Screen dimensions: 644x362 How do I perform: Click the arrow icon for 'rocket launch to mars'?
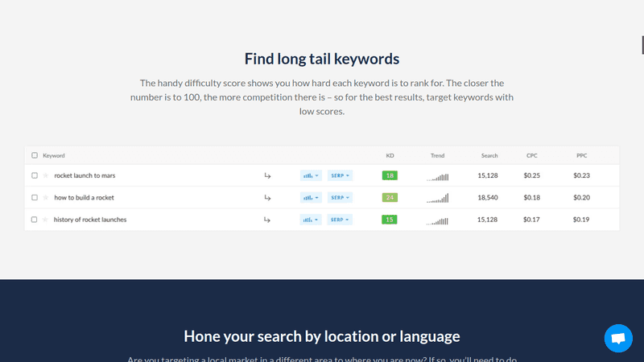coord(267,175)
